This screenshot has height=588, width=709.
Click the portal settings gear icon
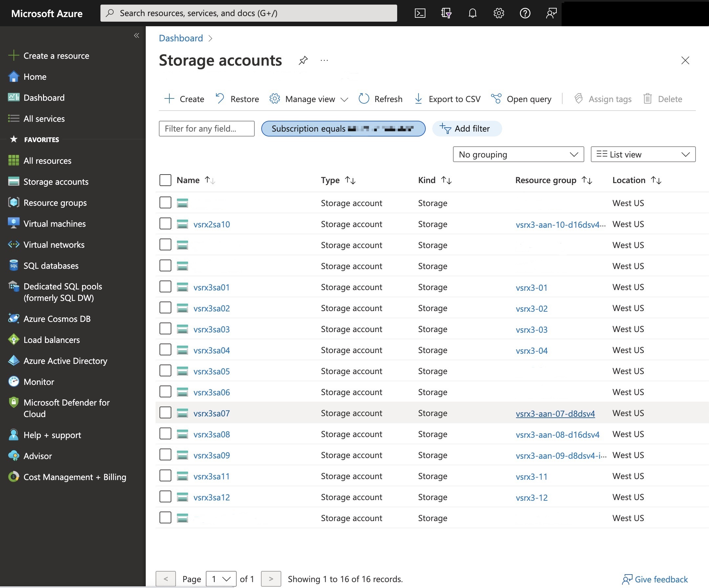(x=498, y=13)
